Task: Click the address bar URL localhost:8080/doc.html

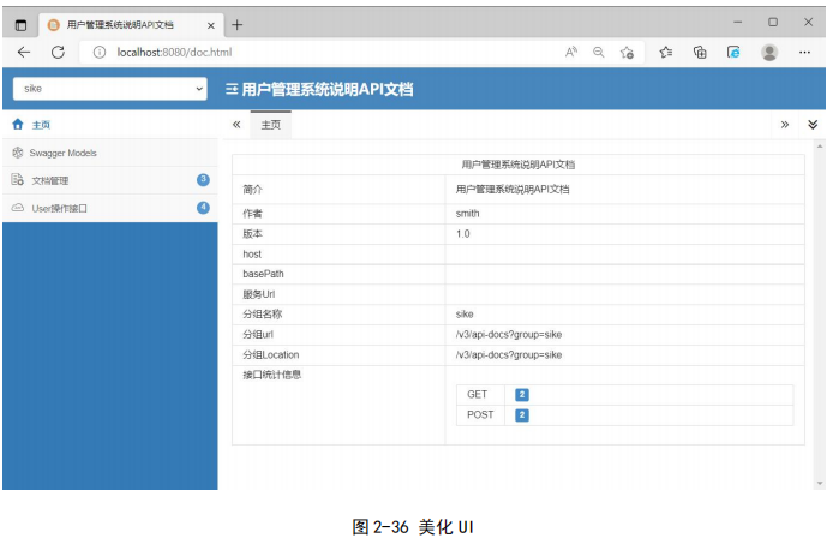Action: tap(175, 52)
